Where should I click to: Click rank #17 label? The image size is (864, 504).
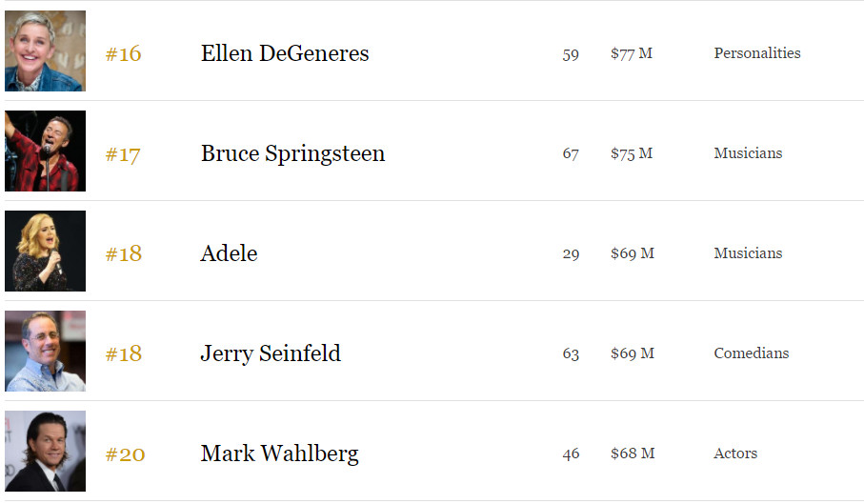click(x=123, y=154)
